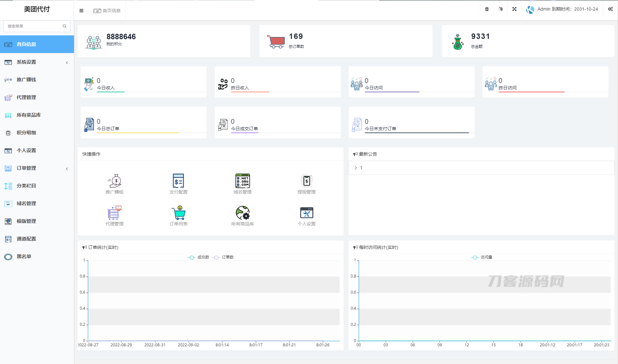The height and width of the screenshot is (364, 618).
Task: Click the Admin account name link
Action: tap(544, 9)
